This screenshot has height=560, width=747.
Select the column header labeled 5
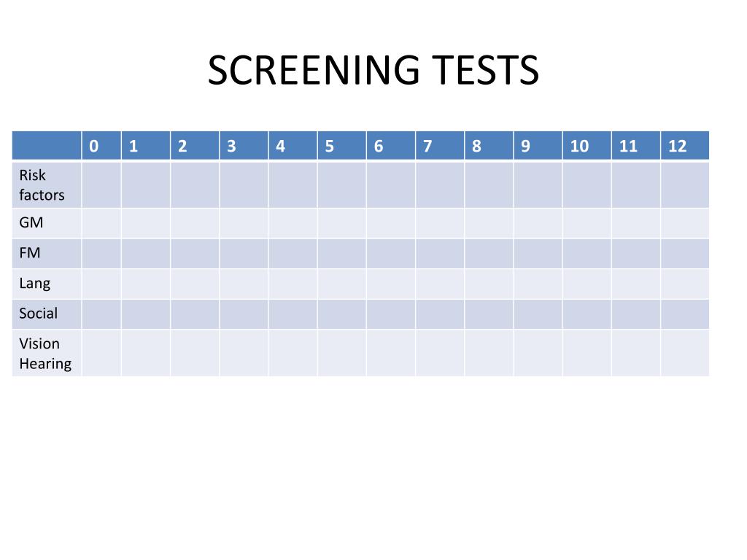(342, 145)
